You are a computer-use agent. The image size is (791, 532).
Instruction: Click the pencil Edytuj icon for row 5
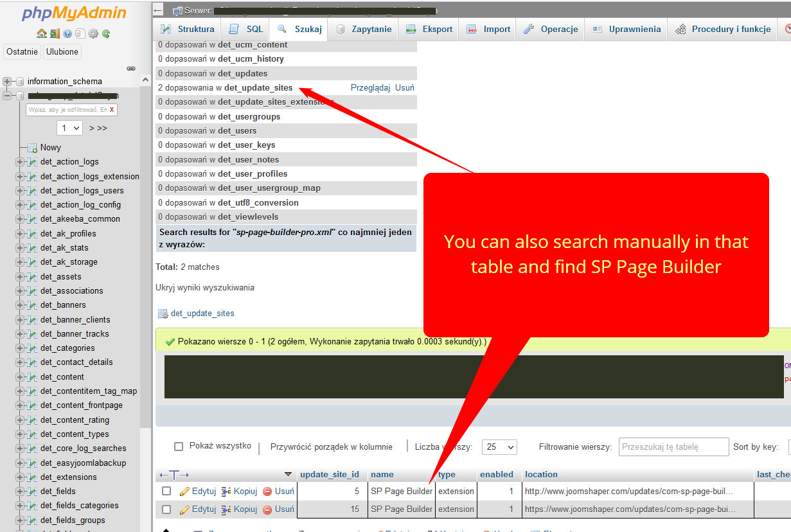[184, 492]
